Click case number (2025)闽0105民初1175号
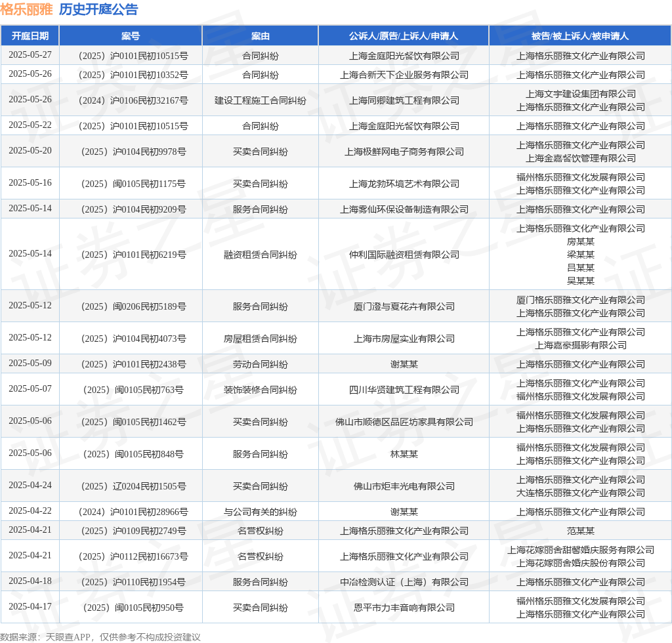 (x=134, y=184)
